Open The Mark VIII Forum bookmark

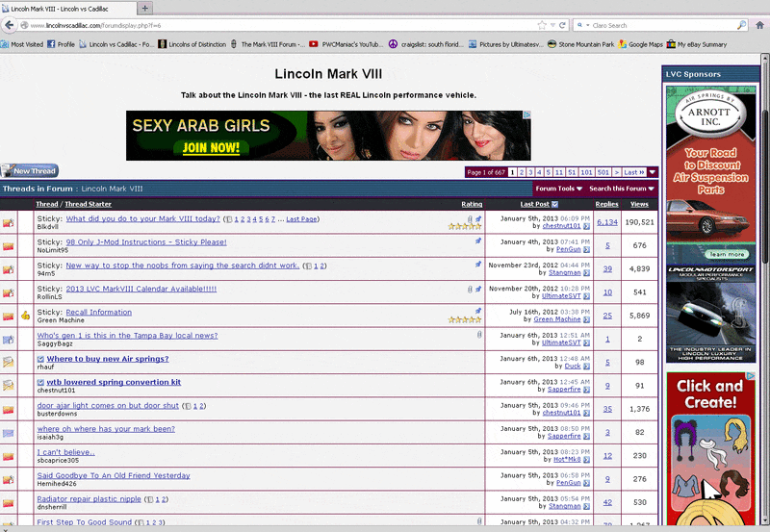point(269,44)
